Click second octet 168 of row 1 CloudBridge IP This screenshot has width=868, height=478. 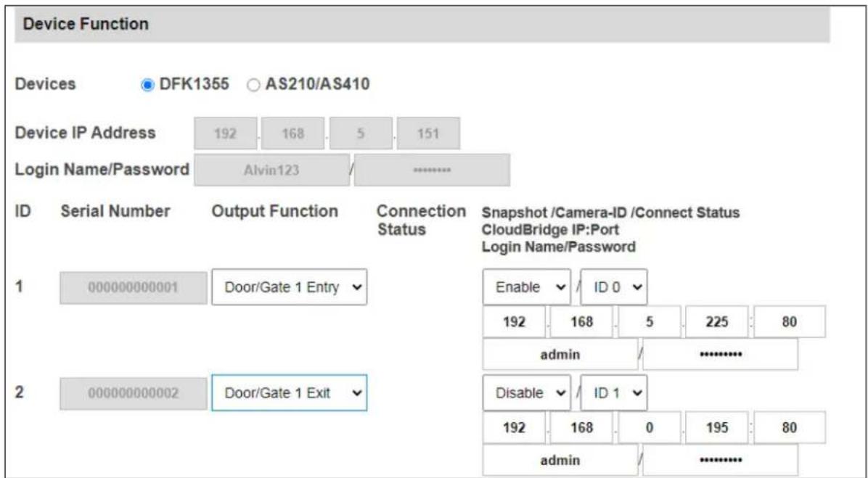tap(581, 321)
